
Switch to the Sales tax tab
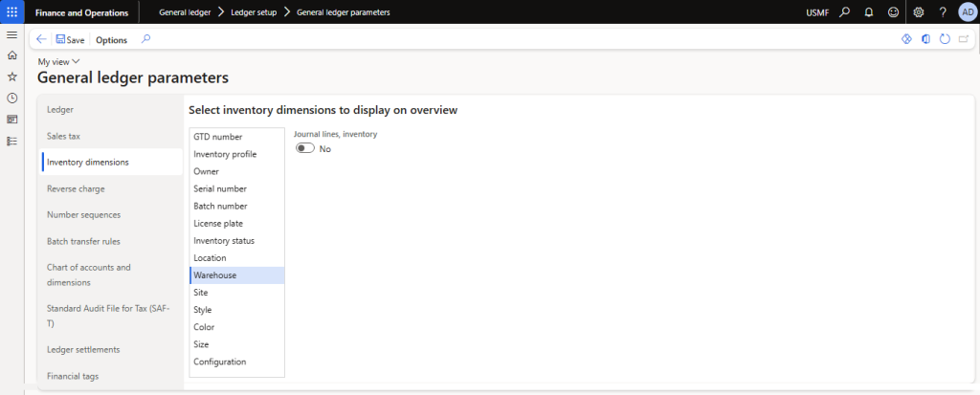[63, 136]
